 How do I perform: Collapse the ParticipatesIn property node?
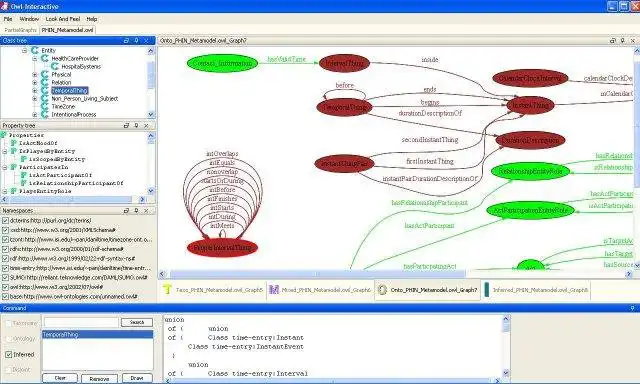pyautogui.click(x=5, y=167)
